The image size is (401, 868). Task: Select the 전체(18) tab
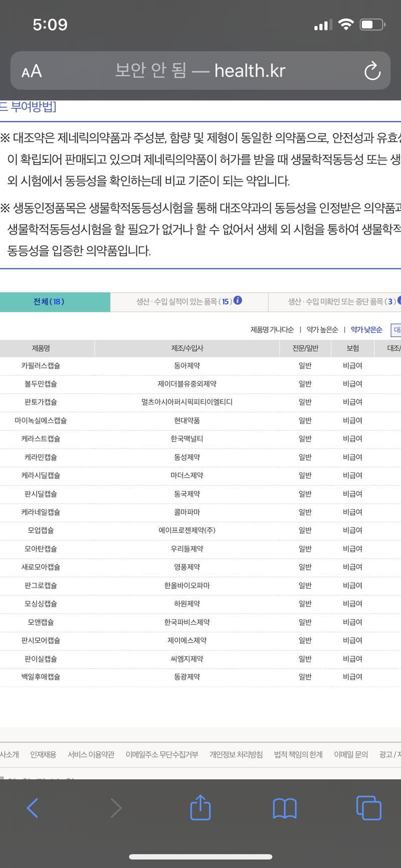pyautogui.click(x=55, y=302)
